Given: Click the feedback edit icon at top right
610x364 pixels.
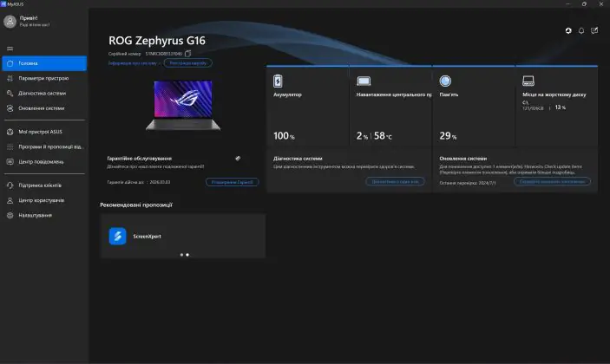Looking at the screenshot, I should click(x=594, y=30).
